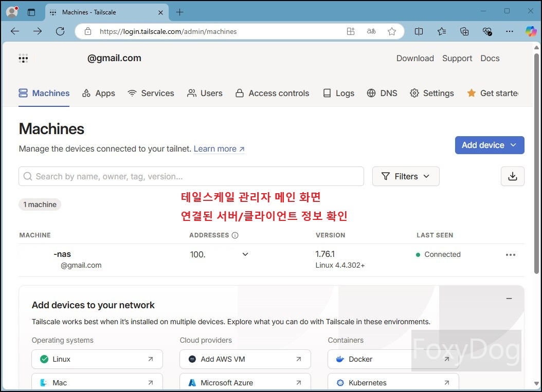This screenshot has height=392, width=542.
Task: Open the Microsoft Azure option
Action: tap(245, 382)
